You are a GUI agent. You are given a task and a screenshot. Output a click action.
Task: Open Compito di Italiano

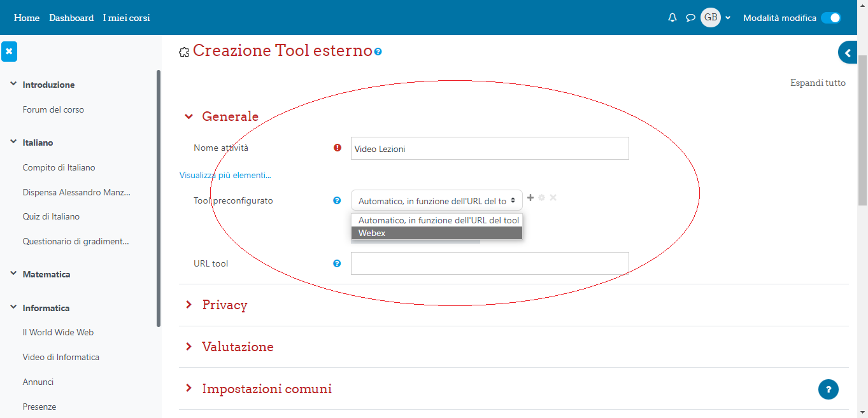[x=59, y=167]
